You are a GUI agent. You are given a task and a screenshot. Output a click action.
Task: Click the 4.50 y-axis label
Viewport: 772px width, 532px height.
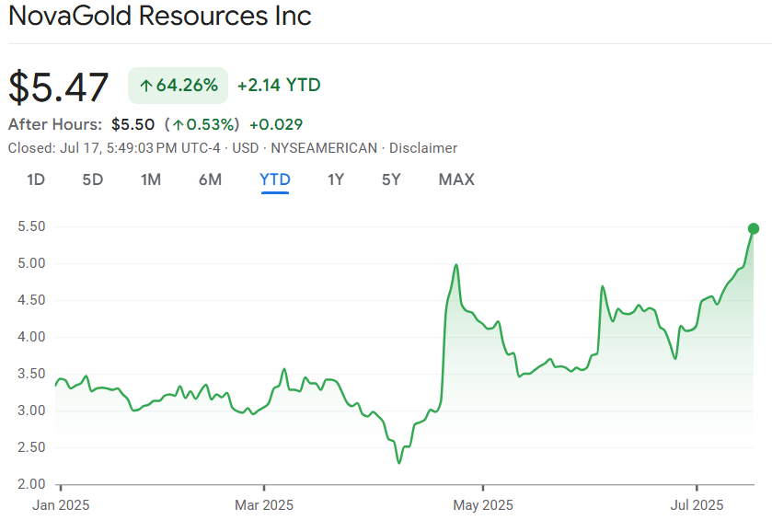click(31, 300)
